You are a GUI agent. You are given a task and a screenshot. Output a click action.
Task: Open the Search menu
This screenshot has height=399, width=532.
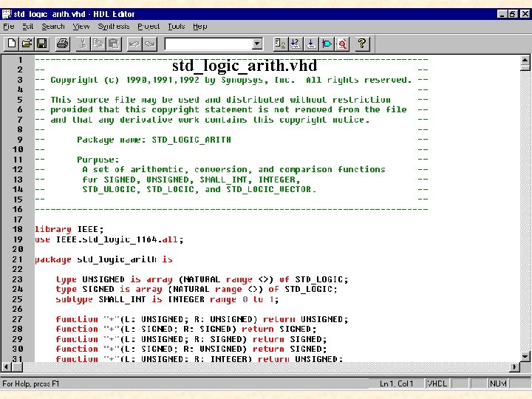pyautogui.click(x=53, y=27)
